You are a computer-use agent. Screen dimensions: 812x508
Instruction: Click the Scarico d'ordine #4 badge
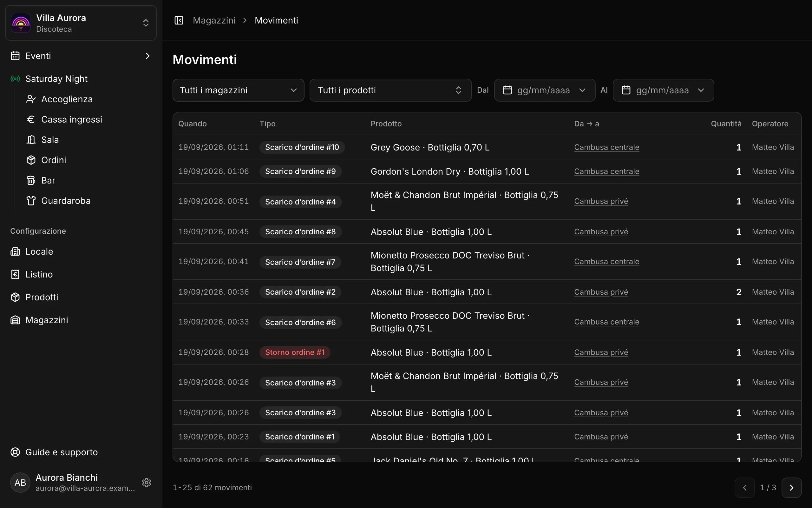300,202
